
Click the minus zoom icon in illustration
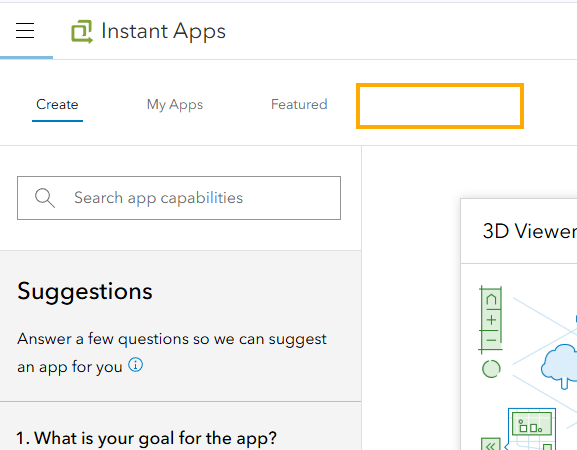tap(491, 340)
